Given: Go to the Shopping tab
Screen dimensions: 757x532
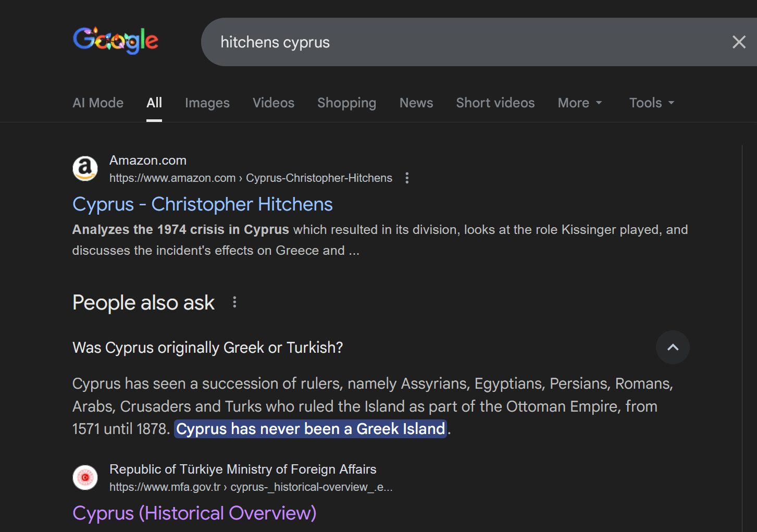Looking at the screenshot, I should coord(346,103).
